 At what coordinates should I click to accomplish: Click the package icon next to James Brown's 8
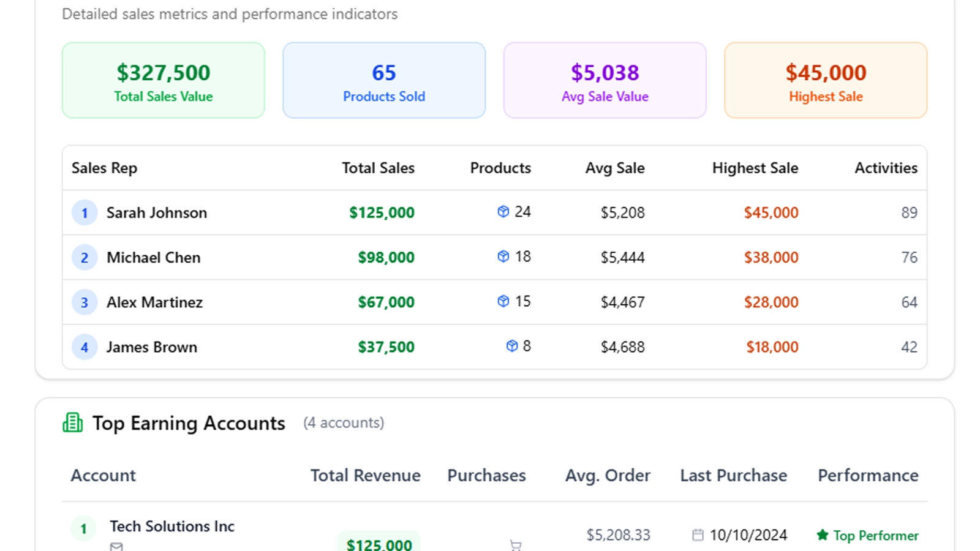pyautogui.click(x=512, y=346)
